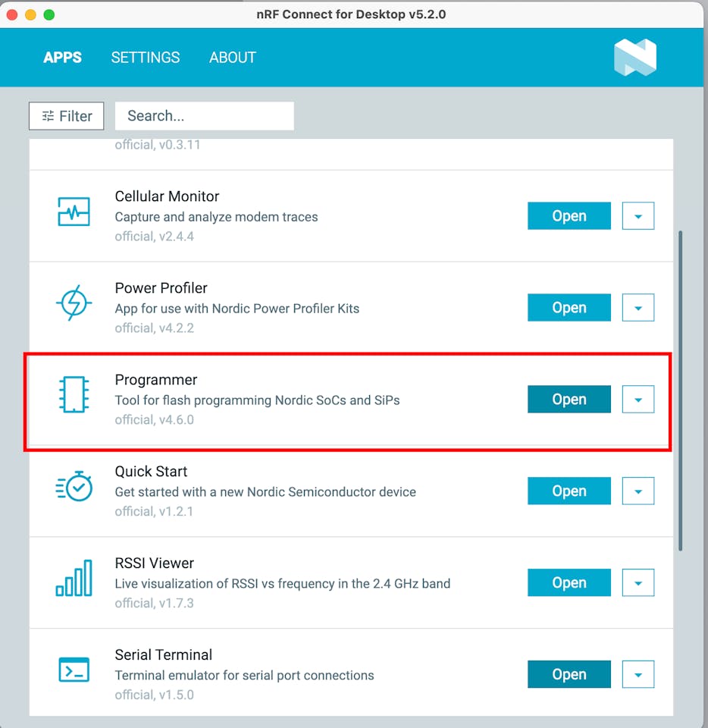This screenshot has height=728, width=708.
Task: Open the Serial Terminal app
Action: pos(569,674)
